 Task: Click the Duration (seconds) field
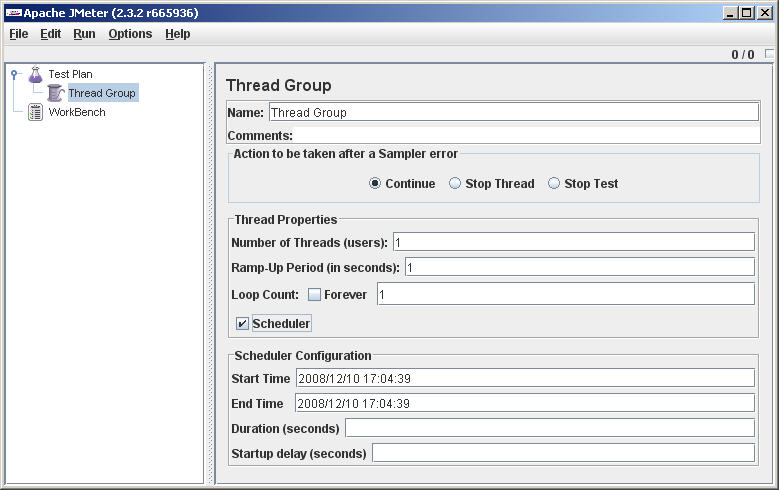click(550, 427)
